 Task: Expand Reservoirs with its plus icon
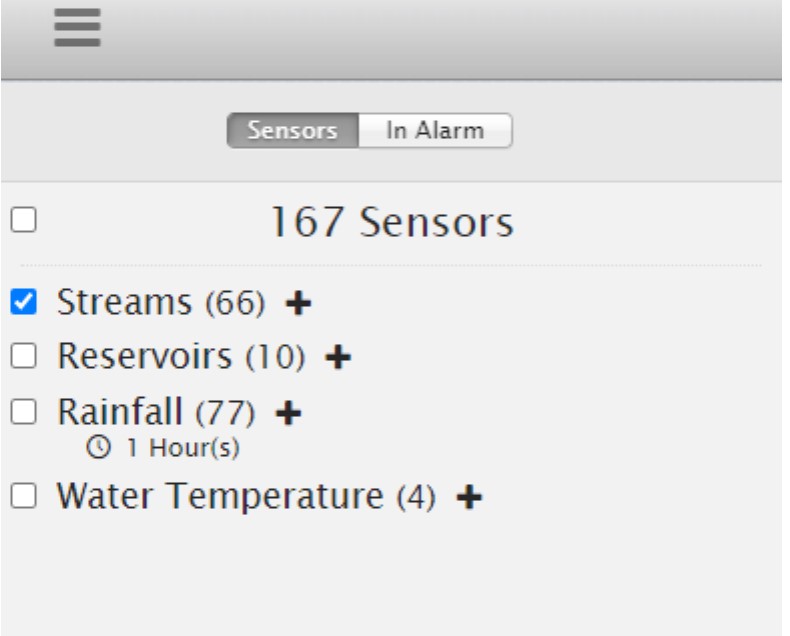tap(339, 357)
